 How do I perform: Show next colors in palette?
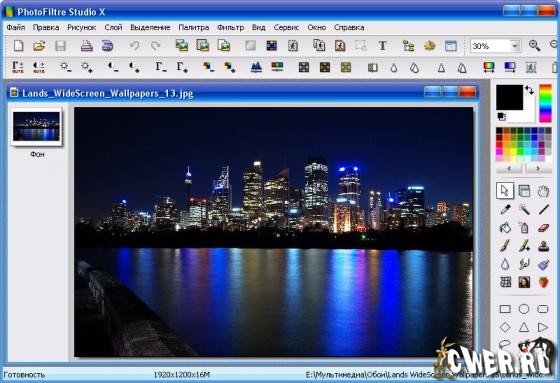pos(538,168)
